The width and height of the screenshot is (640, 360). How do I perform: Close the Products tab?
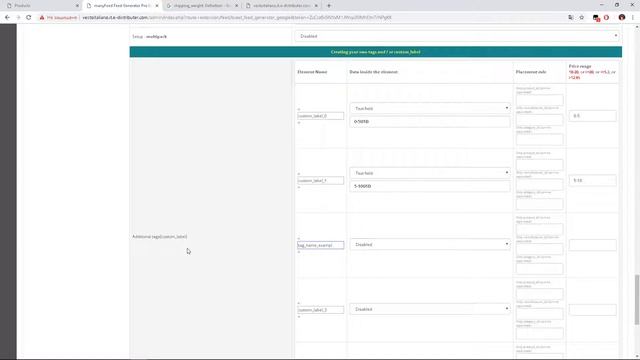pos(77,6)
